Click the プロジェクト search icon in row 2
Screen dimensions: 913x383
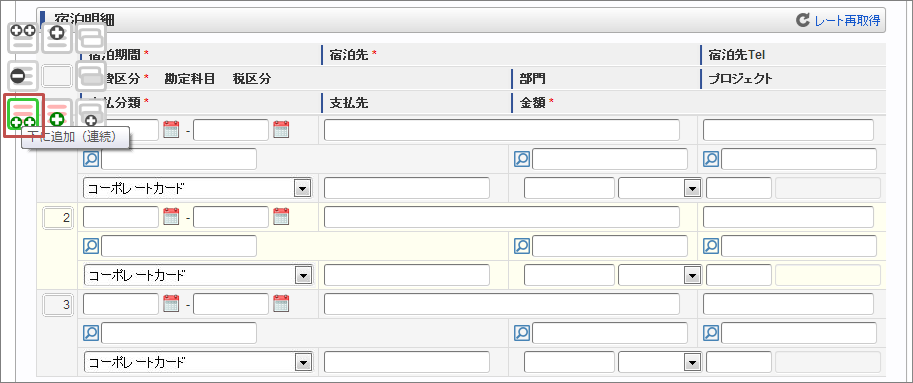click(712, 246)
